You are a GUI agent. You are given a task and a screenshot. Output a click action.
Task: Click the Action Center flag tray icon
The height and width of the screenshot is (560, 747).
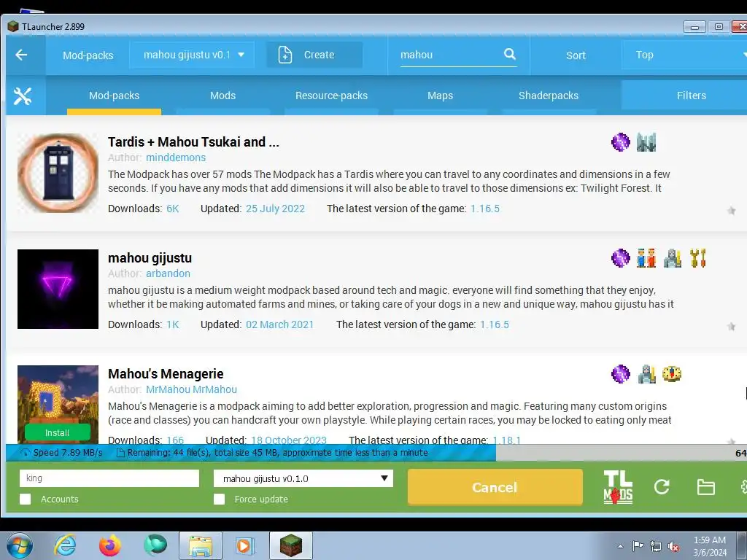638,545
